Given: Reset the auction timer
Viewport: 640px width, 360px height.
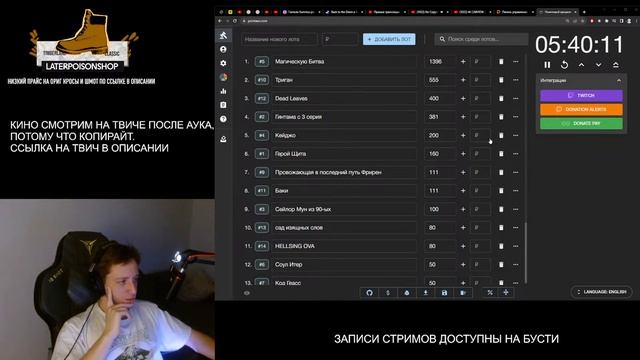Looking at the screenshot, I should pos(564,65).
